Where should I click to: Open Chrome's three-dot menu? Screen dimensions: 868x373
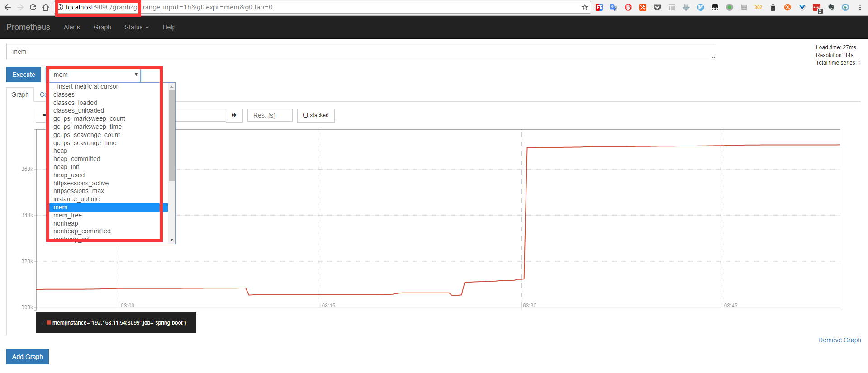tap(860, 7)
